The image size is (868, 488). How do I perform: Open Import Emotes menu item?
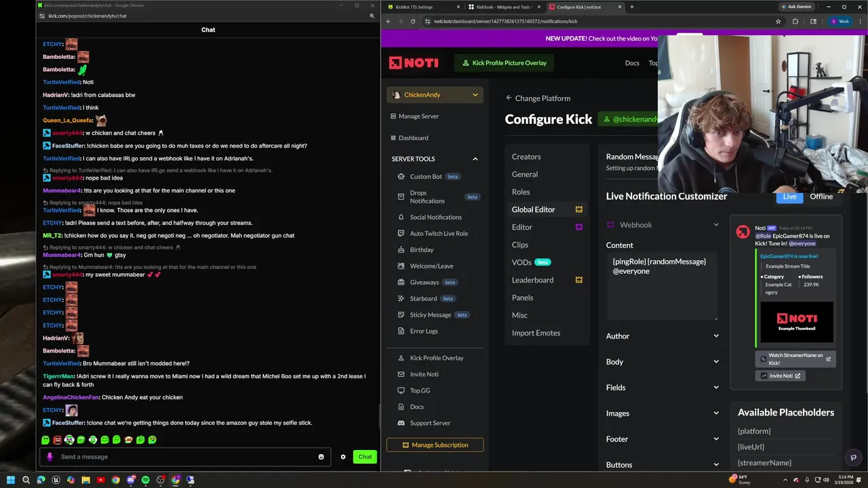pyautogui.click(x=536, y=333)
